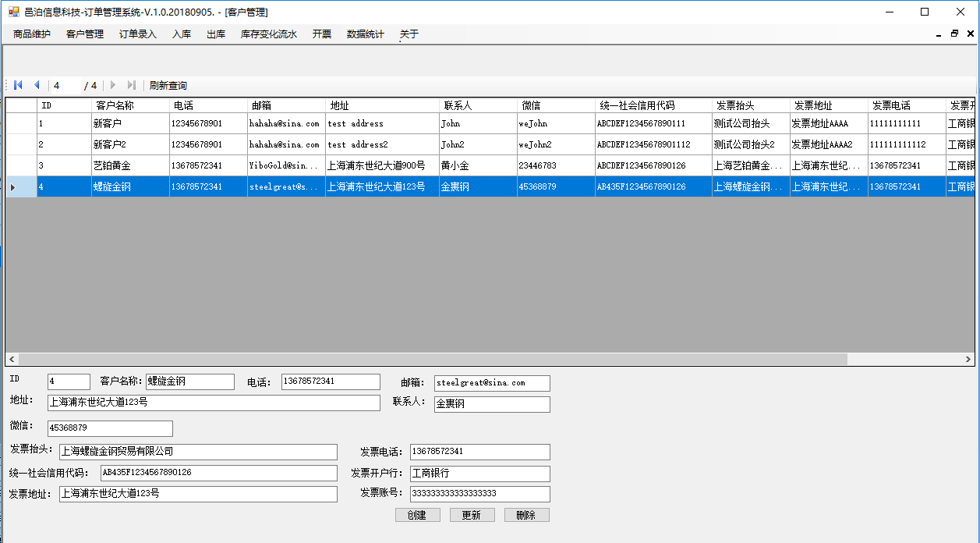Click cell weJohn in 微信 column
The width and height of the screenshot is (980, 543).
click(x=556, y=124)
